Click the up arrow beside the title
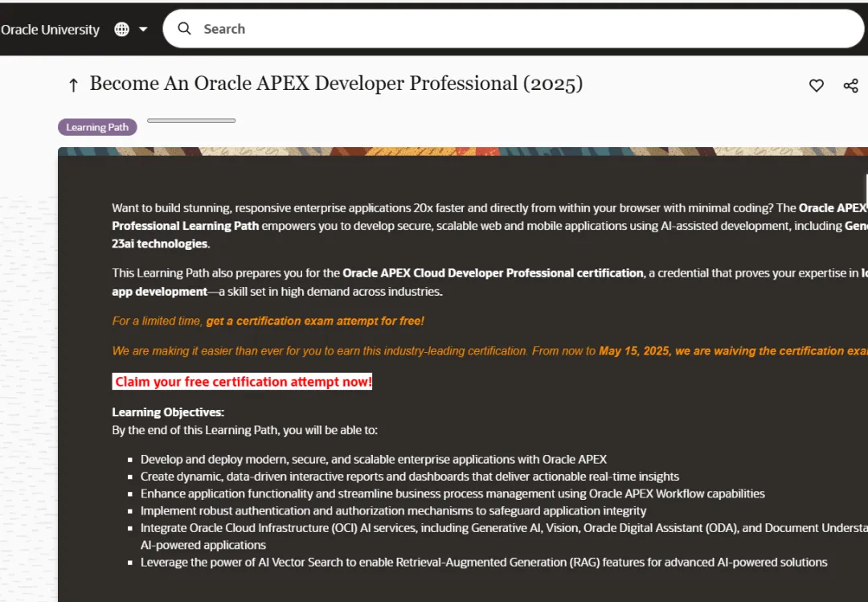868x602 pixels. 73,84
